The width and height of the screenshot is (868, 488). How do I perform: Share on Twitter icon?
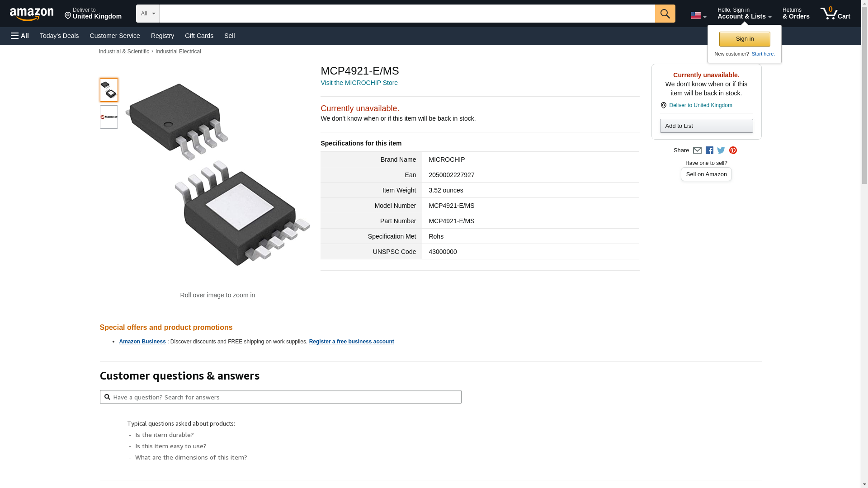[x=721, y=150]
